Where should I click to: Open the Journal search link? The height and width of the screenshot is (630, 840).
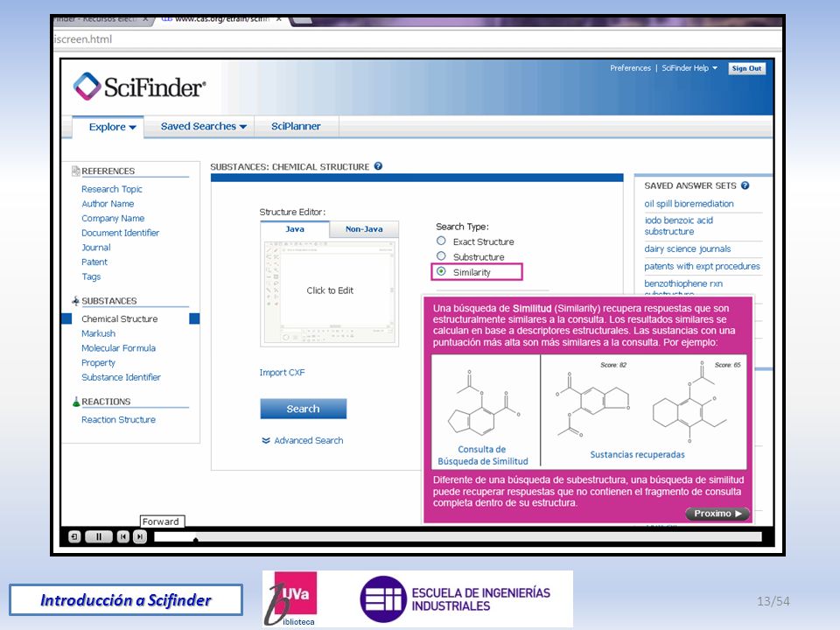(96, 248)
